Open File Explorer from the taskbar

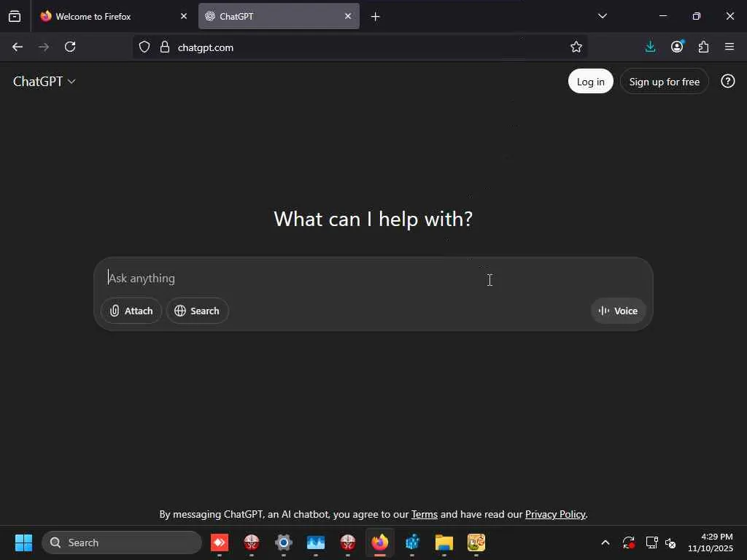point(444,542)
